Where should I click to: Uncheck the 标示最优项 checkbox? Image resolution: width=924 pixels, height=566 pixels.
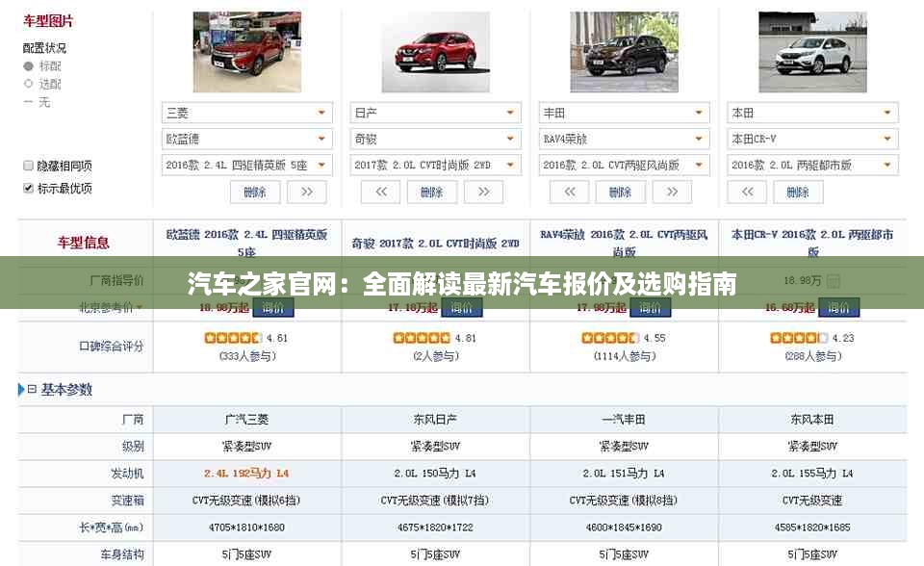tap(29, 188)
